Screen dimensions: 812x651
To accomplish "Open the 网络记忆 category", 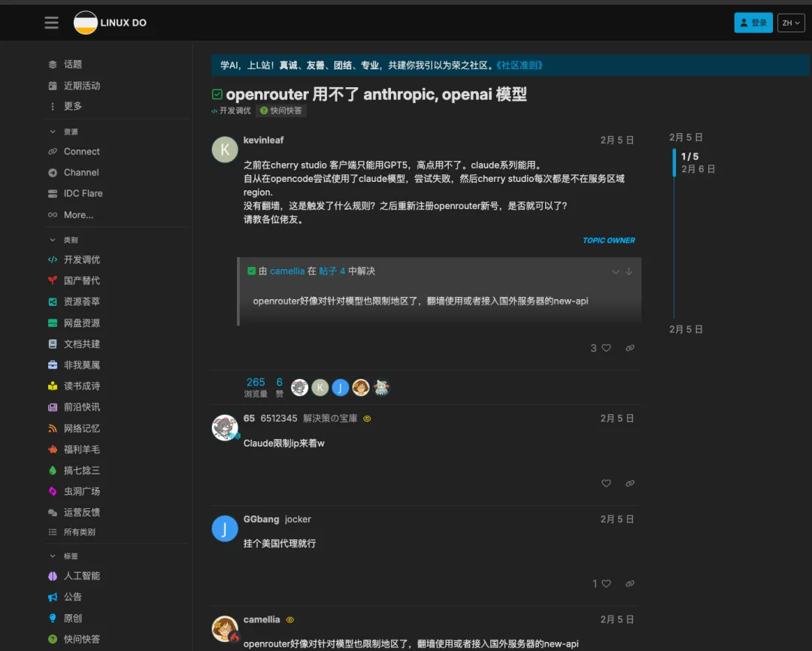I will (x=81, y=428).
